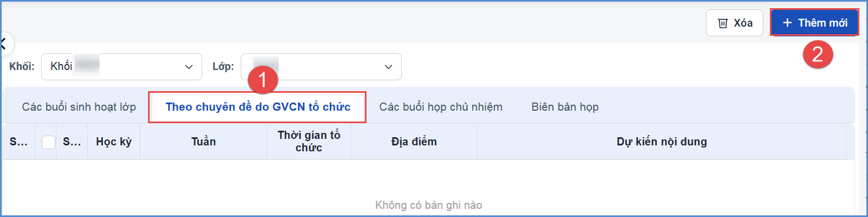Click the Thêm mới add button
This screenshot has height=217, width=868.
tap(814, 23)
